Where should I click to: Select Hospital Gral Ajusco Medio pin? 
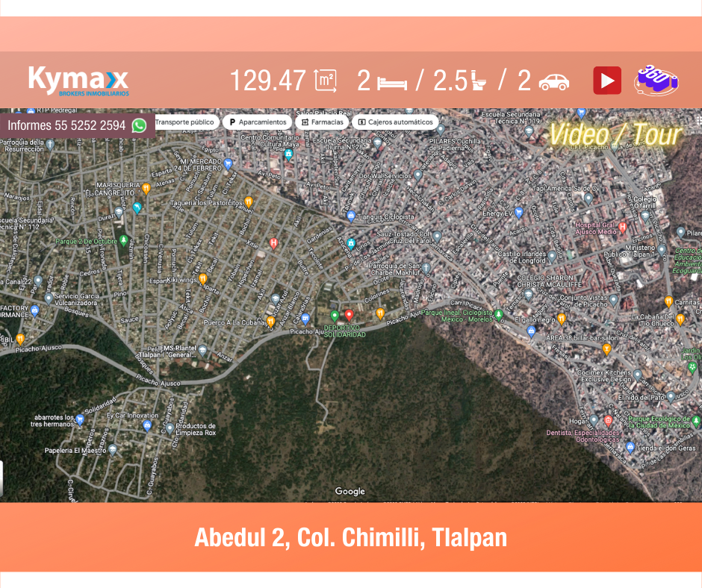pos(622,228)
